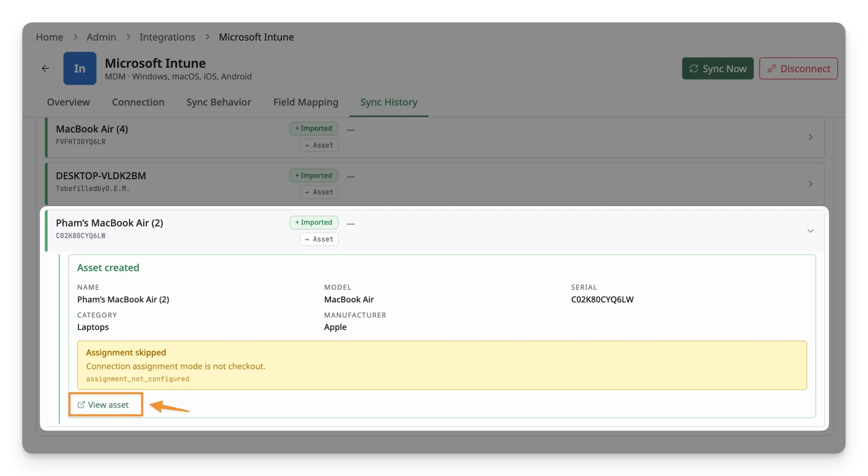Click serial C02K80CYQ6LW under row title

coord(80,236)
